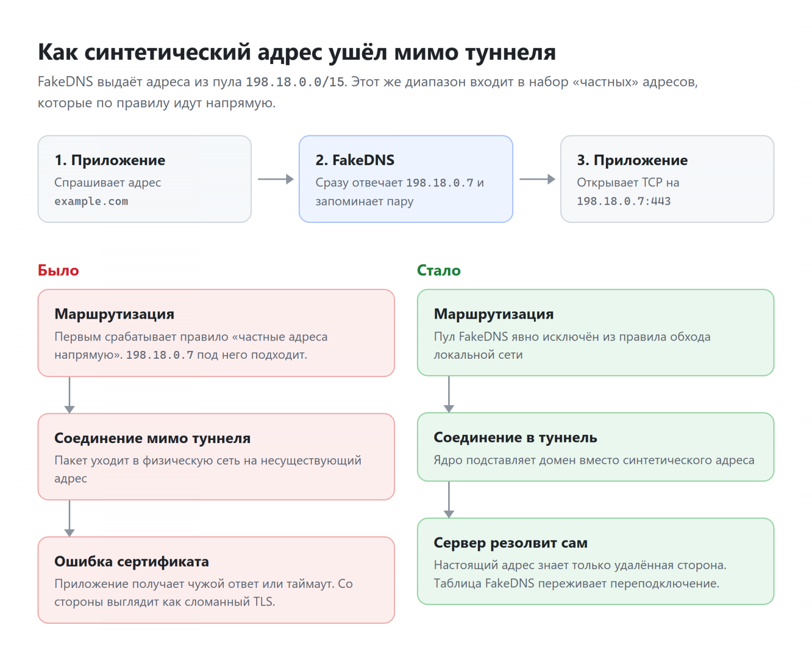Click the title "Как синтетический адрес ушёл мимо туннеля"

click(x=297, y=53)
